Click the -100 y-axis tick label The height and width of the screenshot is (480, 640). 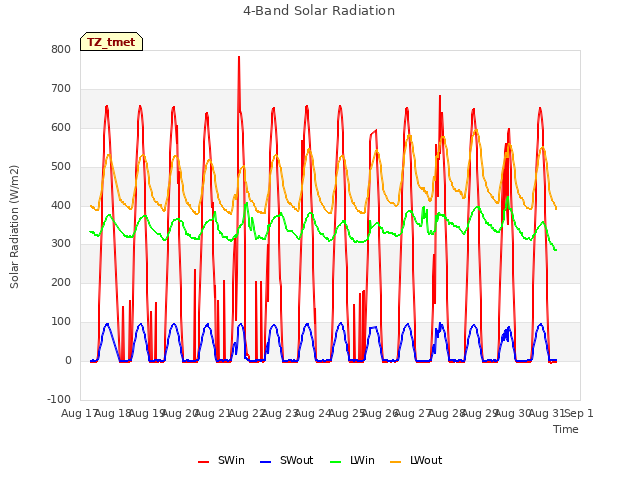pos(59,400)
